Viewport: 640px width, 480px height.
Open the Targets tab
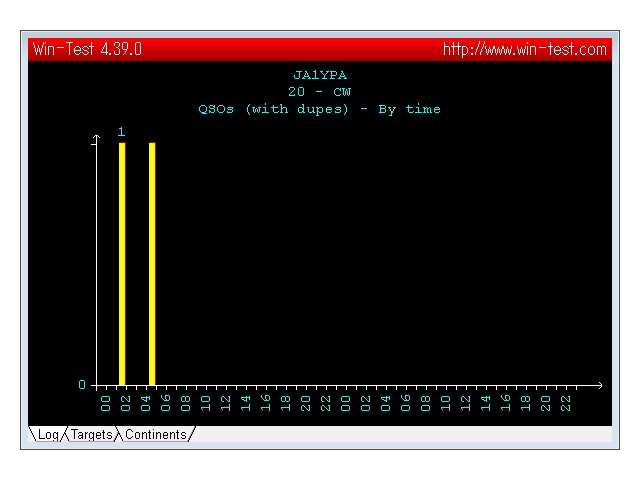pos(91,434)
